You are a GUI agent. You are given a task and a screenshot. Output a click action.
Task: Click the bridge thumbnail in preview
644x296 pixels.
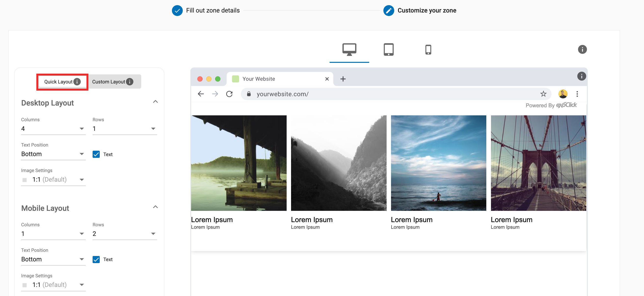(538, 163)
